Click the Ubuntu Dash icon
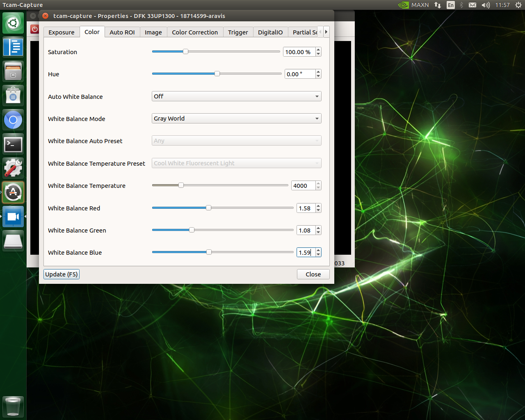Viewport: 525px width, 420px height. tap(13, 23)
